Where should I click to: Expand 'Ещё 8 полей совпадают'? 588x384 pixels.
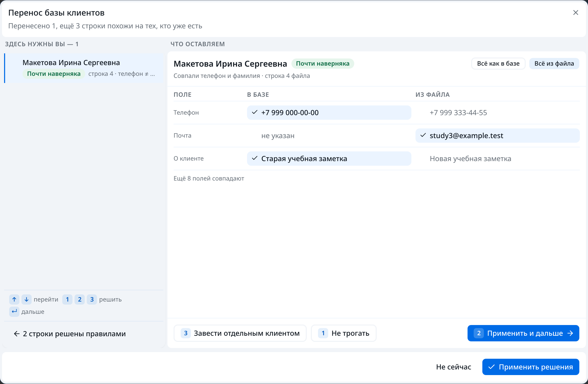click(x=209, y=178)
